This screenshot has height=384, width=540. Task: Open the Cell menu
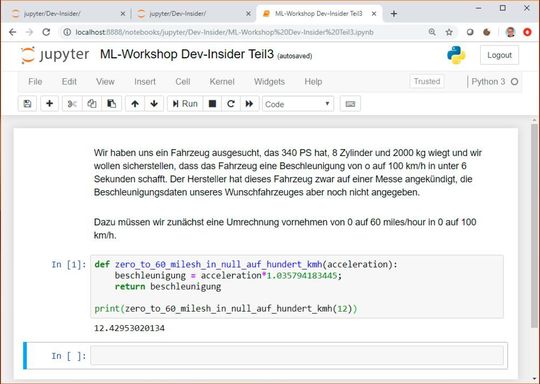tap(183, 82)
